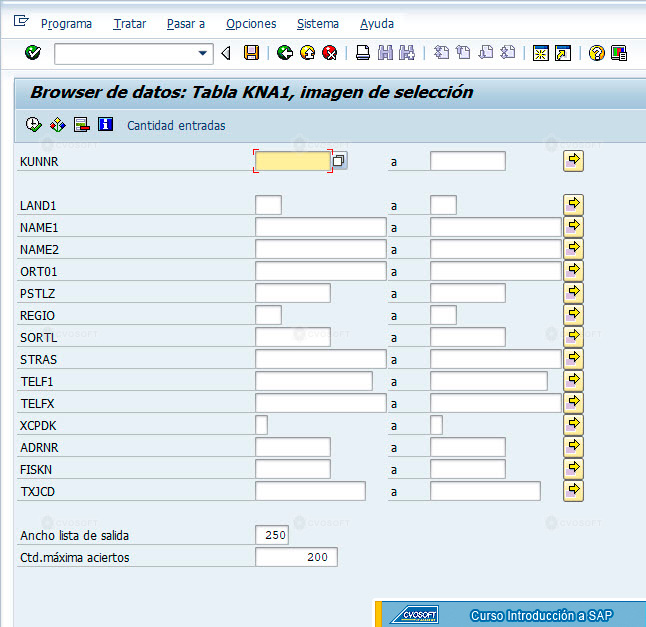Click the Curso Introducción a SAP banner

[510, 614]
